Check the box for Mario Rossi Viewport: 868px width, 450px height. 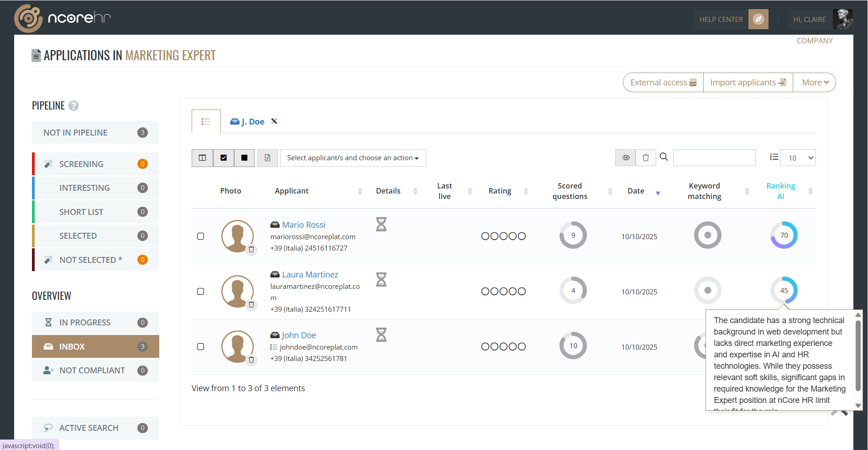tap(200, 236)
